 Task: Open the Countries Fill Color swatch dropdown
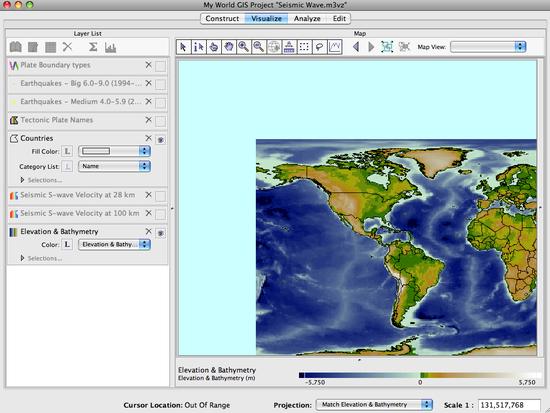click(x=114, y=151)
